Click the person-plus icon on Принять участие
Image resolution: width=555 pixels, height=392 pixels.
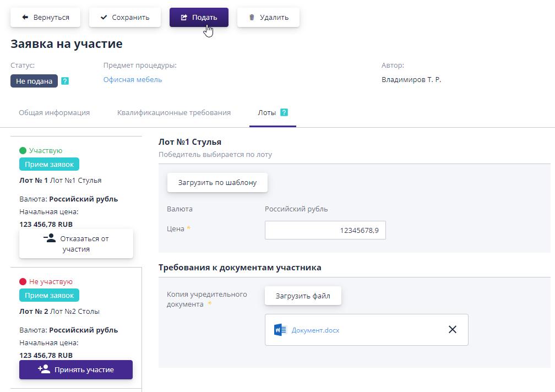click(x=43, y=369)
